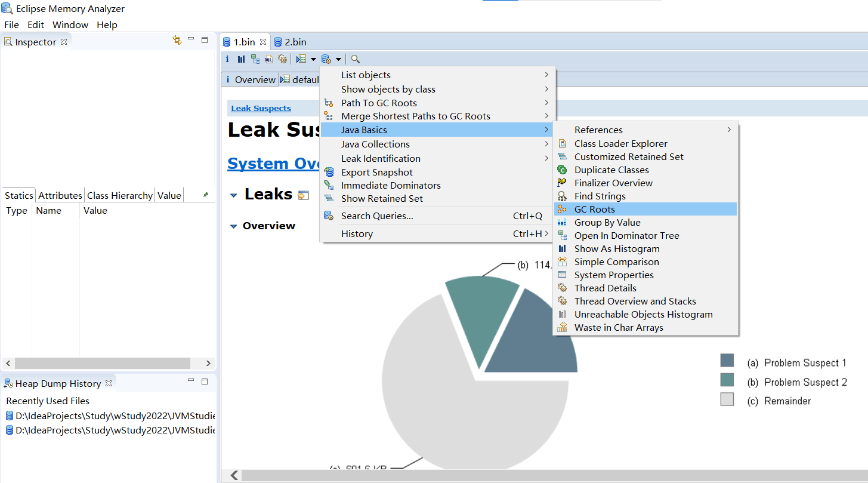Click the Thread Overview gear icon in toolbar
This screenshot has width=868, height=483.
pyautogui.click(x=283, y=59)
